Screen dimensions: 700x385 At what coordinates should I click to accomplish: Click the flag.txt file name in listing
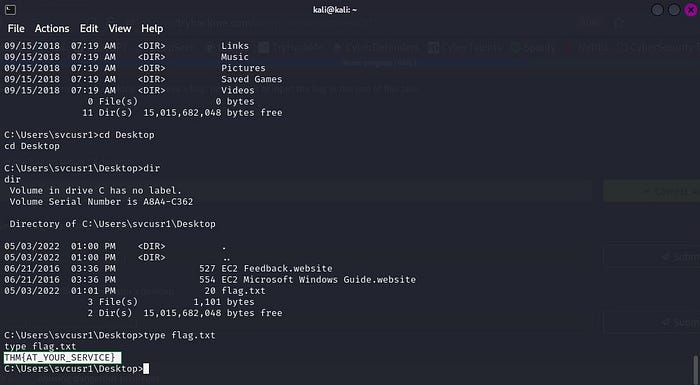(243, 291)
